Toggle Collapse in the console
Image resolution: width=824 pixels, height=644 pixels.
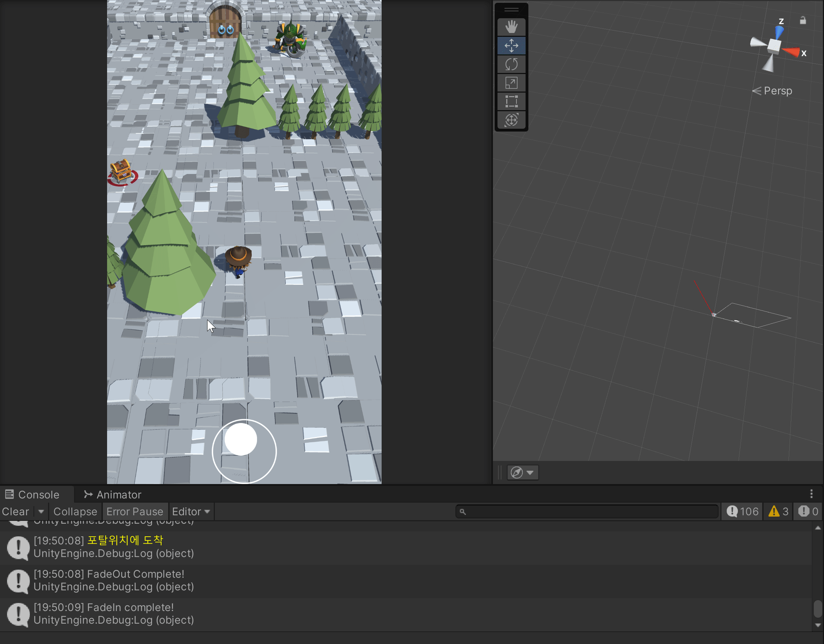pos(75,512)
